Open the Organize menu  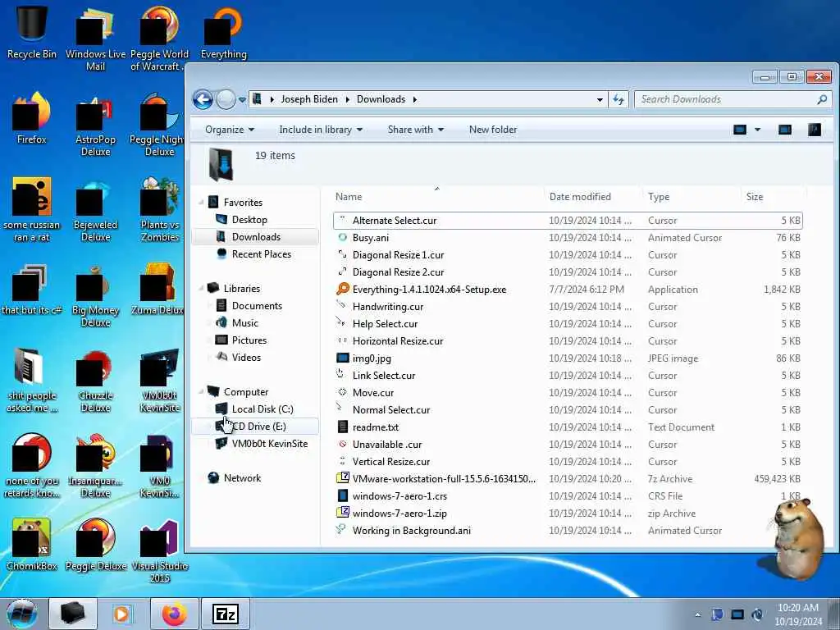[230, 130]
